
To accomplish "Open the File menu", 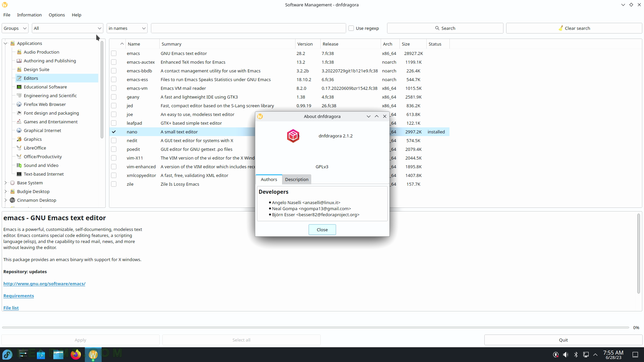I will tap(7, 15).
